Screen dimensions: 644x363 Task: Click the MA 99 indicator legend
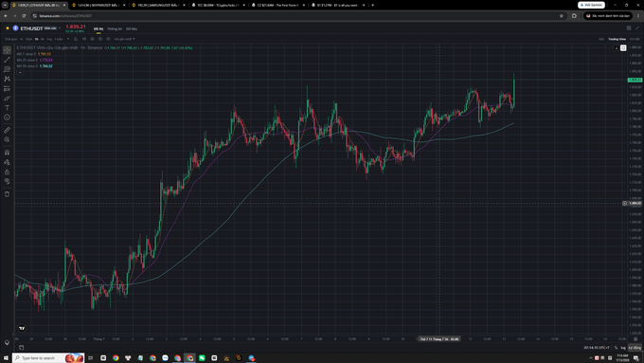coord(34,65)
